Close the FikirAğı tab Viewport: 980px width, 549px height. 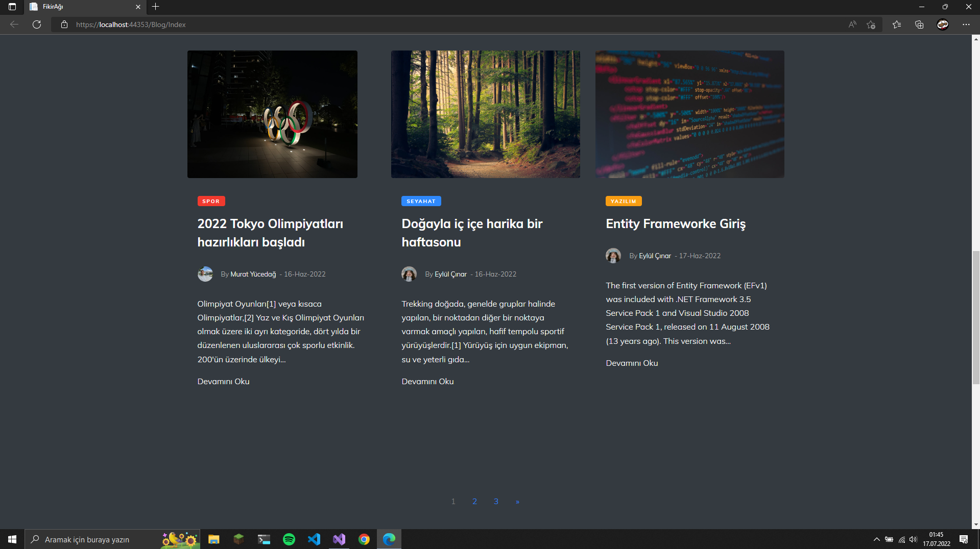[x=138, y=7]
